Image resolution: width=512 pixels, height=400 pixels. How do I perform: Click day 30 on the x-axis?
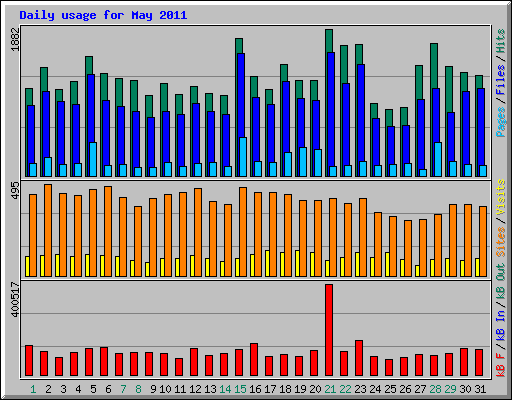(x=465, y=389)
